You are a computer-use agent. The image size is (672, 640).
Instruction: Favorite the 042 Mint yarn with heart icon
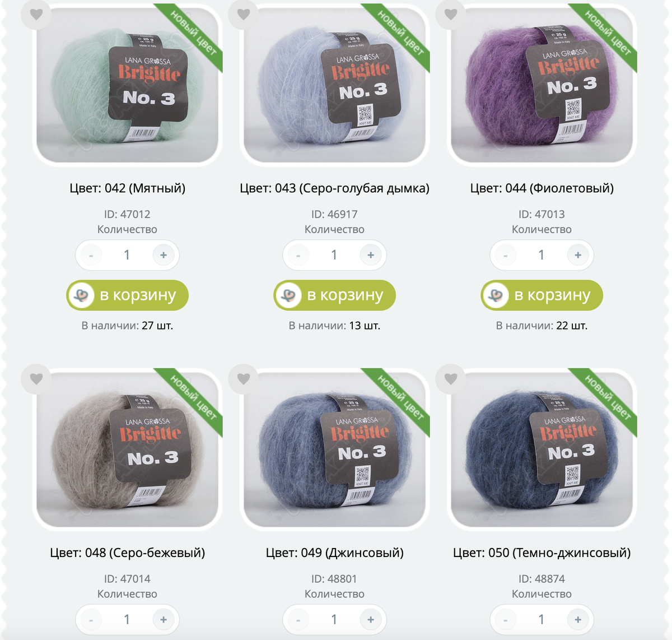tap(36, 14)
